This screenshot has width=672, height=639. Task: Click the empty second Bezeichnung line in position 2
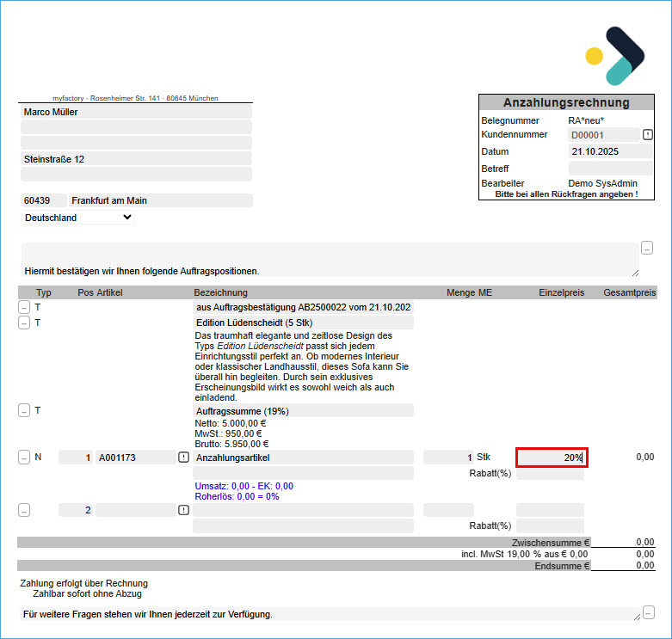click(303, 526)
